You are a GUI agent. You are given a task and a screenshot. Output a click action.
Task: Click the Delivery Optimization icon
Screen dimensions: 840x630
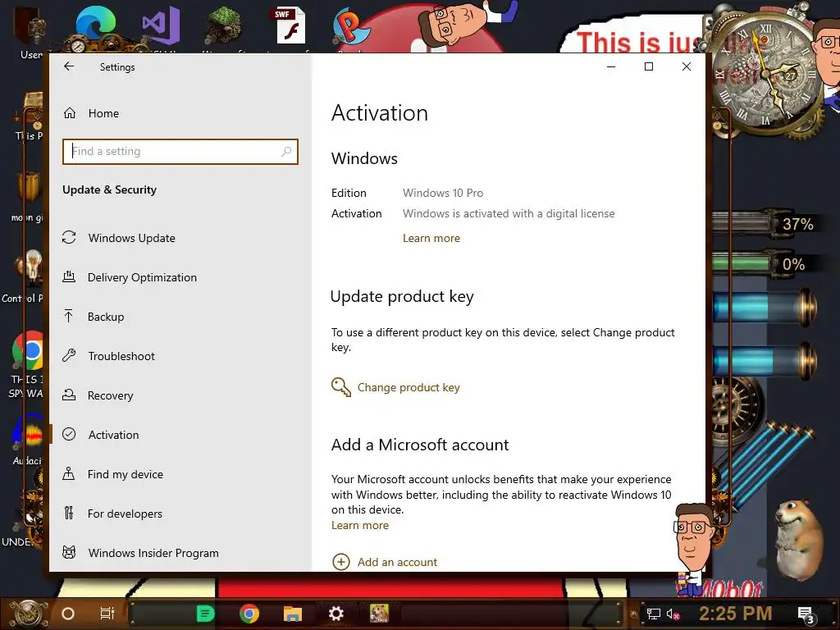click(69, 277)
